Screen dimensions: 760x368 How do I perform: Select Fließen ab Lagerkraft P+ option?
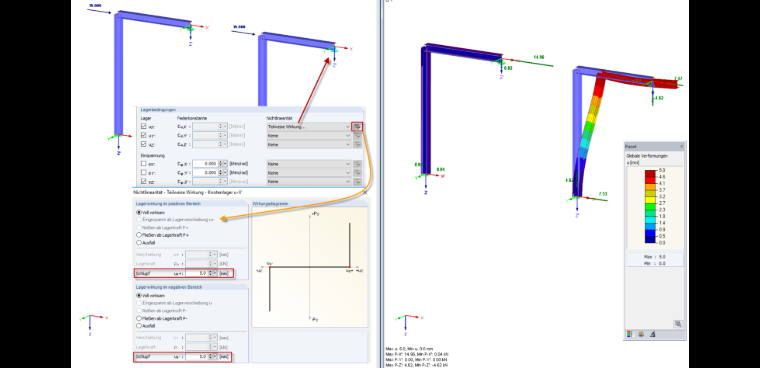pos(139,235)
